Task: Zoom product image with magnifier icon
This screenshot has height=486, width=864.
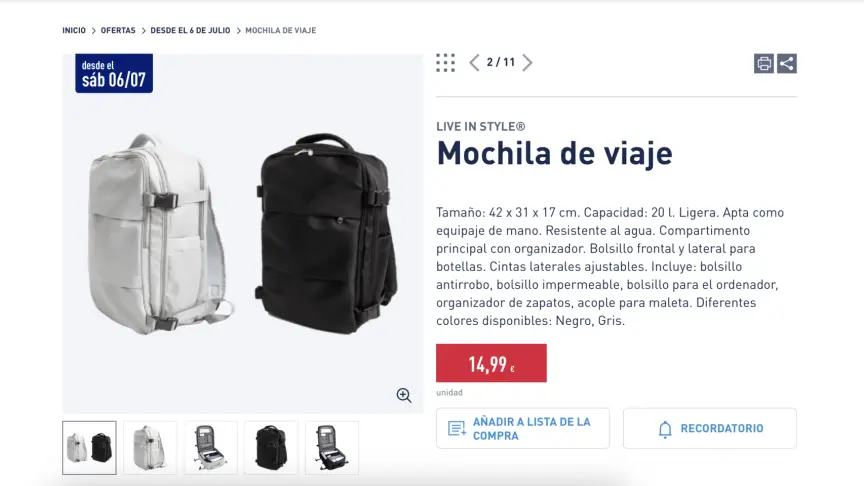Action: coord(404,395)
